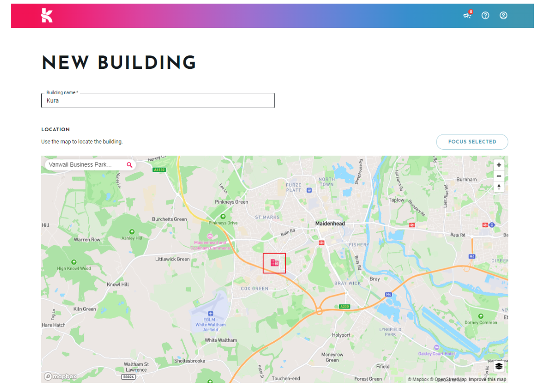This screenshot has width=538, height=392.
Task: Open the help question mark icon
Action: click(485, 15)
